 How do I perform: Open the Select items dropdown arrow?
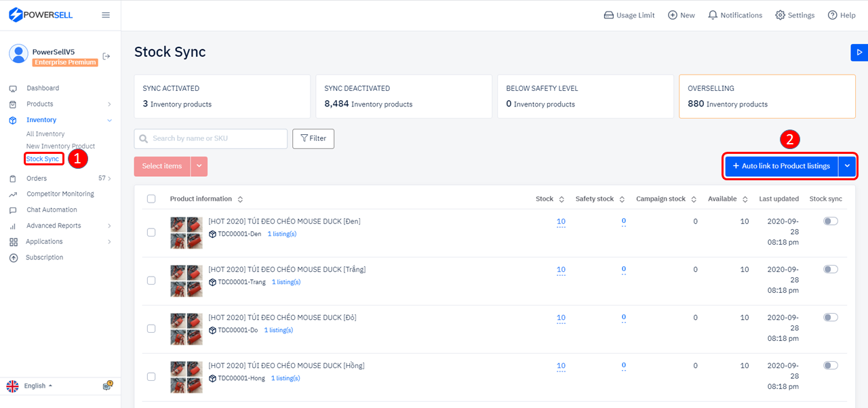[x=199, y=167]
